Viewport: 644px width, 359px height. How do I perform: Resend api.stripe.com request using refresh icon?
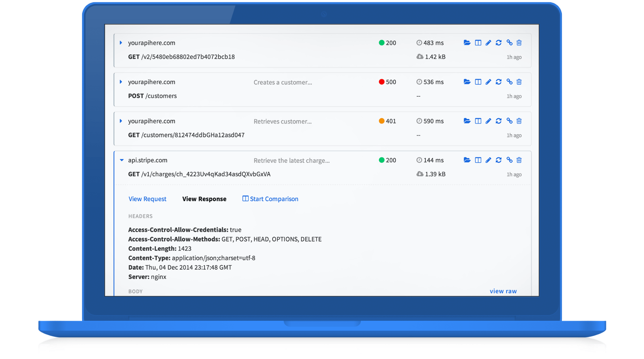pyautogui.click(x=499, y=160)
